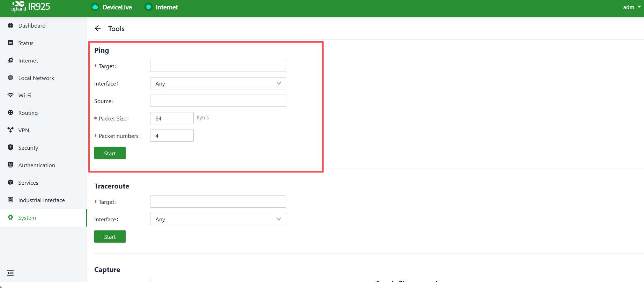Open the Wi-Fi menu item
Image resolution: width=644 pixels, height=288 pixels.
click(x=43, y=95)
